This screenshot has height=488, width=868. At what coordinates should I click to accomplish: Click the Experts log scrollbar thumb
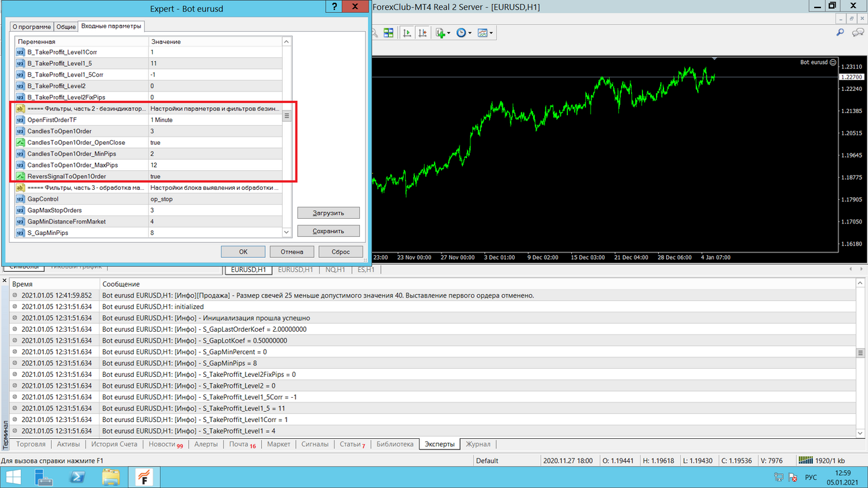click(x=860, y=353)
